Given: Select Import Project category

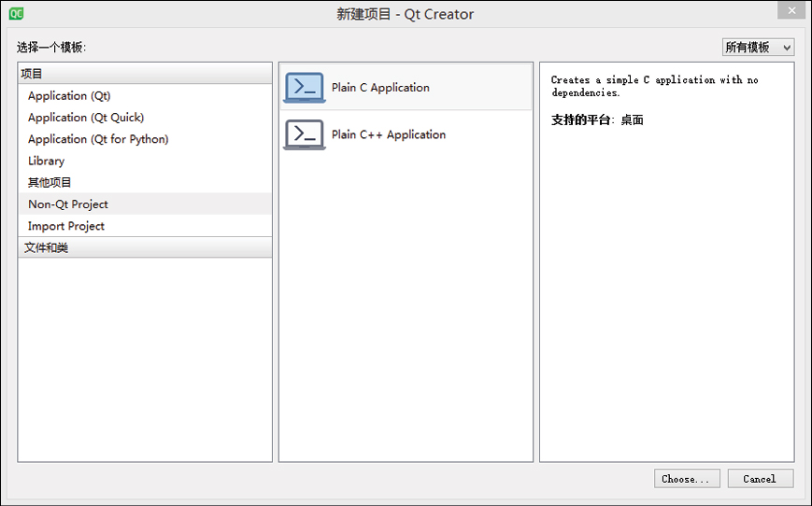Looking at the screenshot, I should [x=66, y=226].
